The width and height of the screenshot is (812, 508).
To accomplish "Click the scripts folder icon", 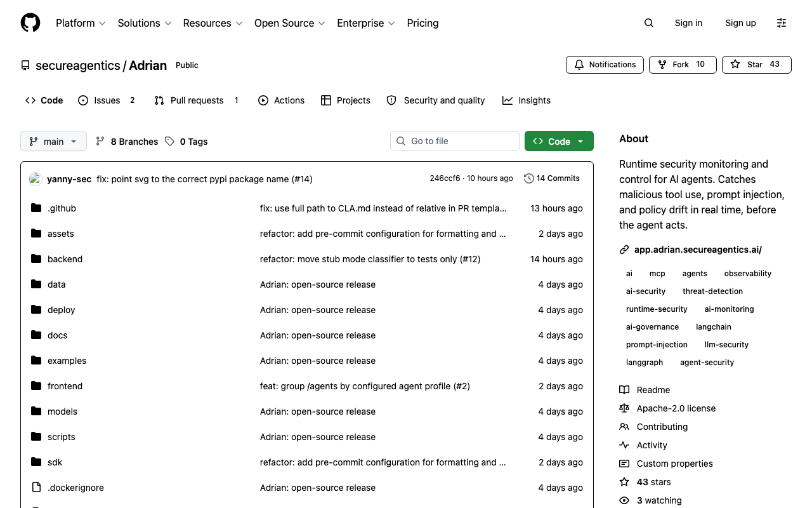I will [x=36, y=437].
